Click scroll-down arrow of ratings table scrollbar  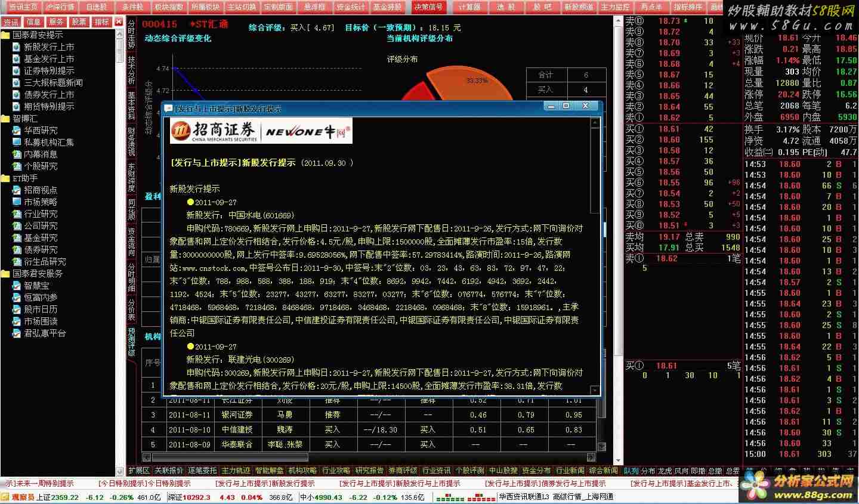601,446
